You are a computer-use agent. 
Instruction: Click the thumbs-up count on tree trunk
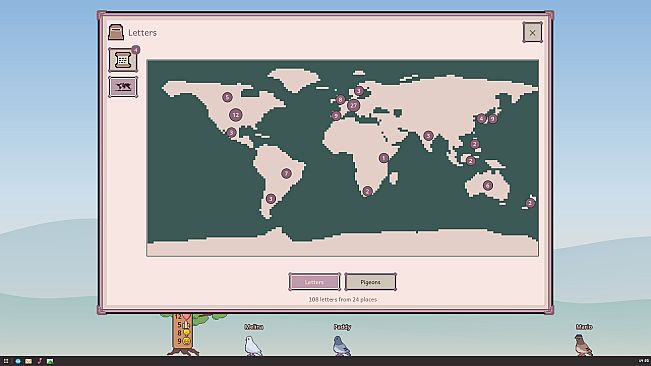tap(183, 325)
